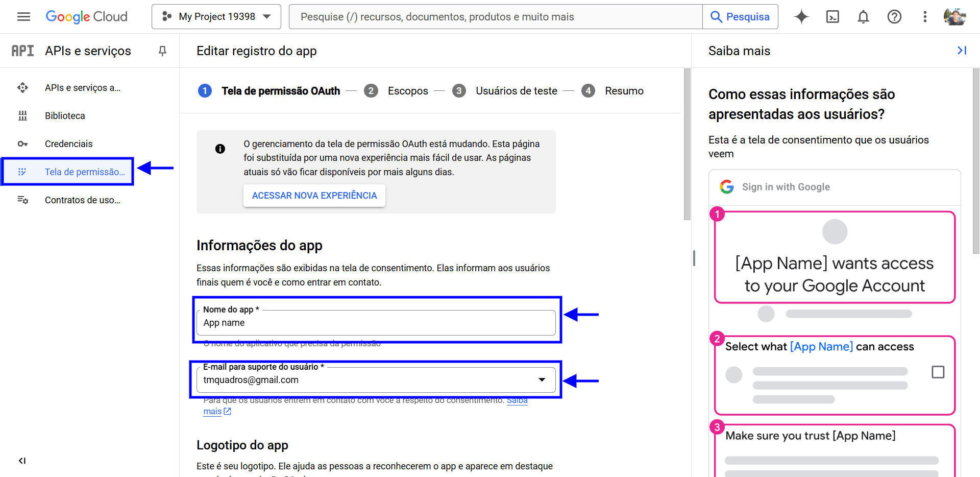Open the three-dot settings menu
The height and width of the screenshot is (477, 980).
(x=925, y=17)
